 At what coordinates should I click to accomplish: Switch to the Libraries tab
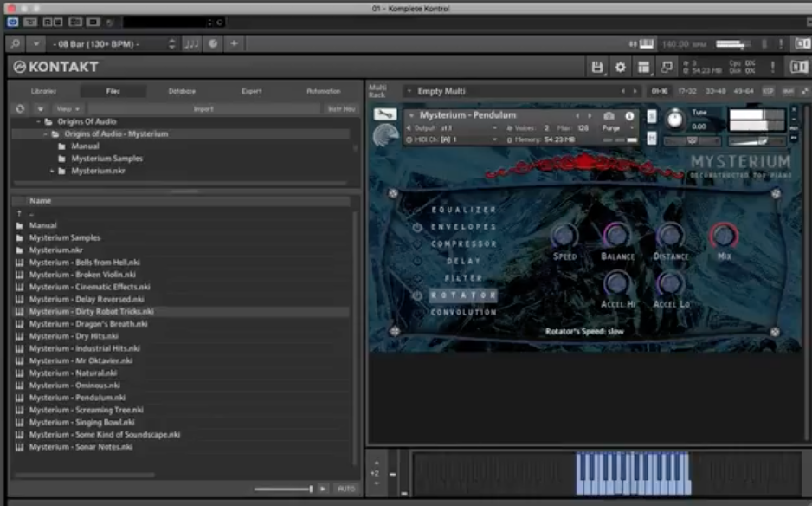pyautogui.click(x=43, y=91)
